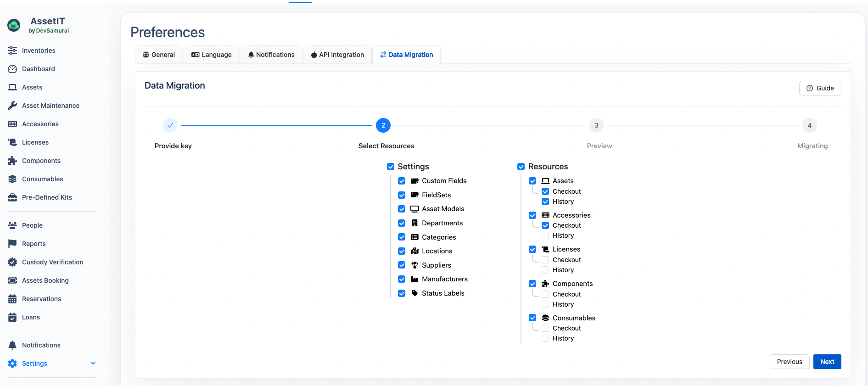868x386 pixels.
Task: Click the Pre-Defined Kits briefcase icon
Action: (12, 197)
